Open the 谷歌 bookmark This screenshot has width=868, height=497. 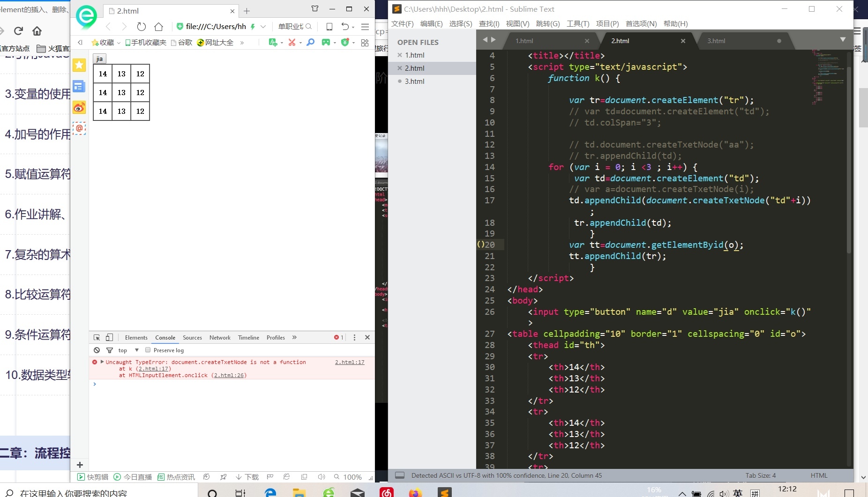182,43
